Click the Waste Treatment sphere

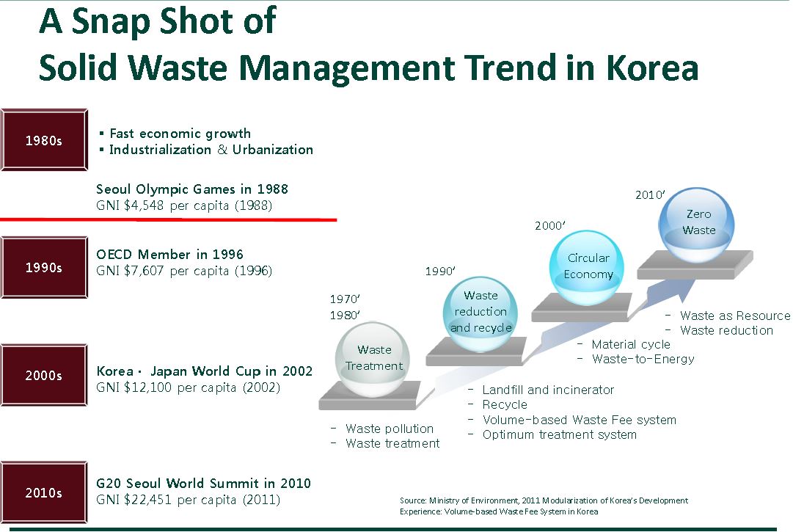tap(373, 359)
